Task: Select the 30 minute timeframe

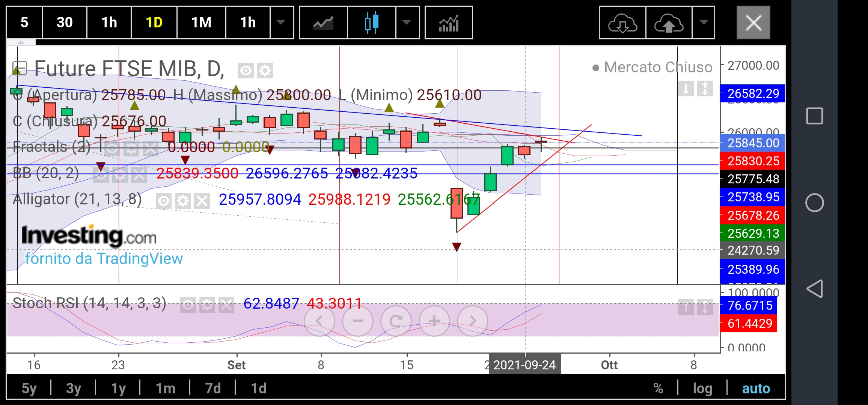Action: [x=65, y=22]
